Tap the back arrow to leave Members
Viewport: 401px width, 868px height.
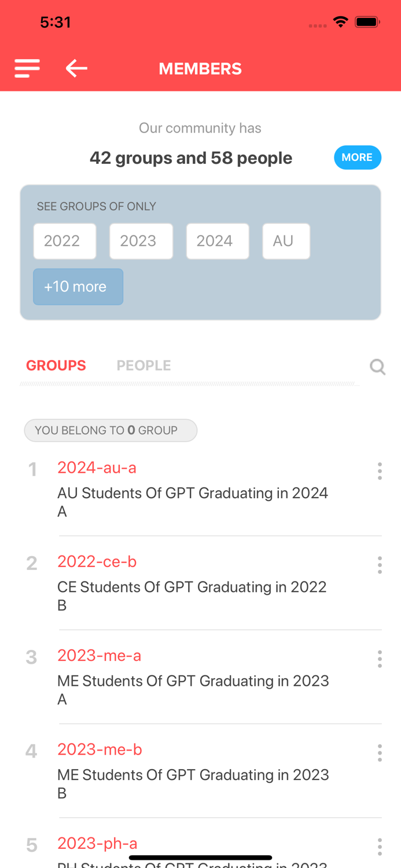[76, 68]
